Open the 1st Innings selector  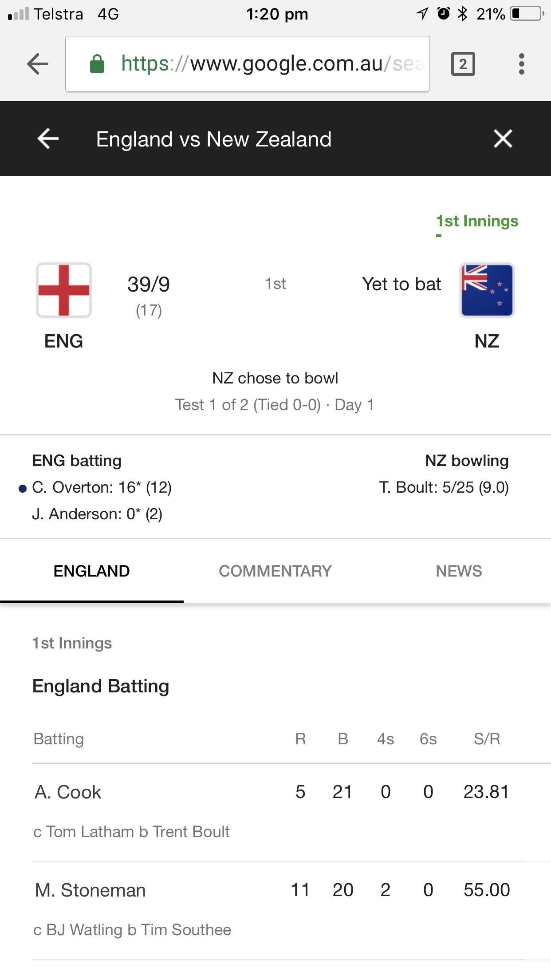(477, 221)
